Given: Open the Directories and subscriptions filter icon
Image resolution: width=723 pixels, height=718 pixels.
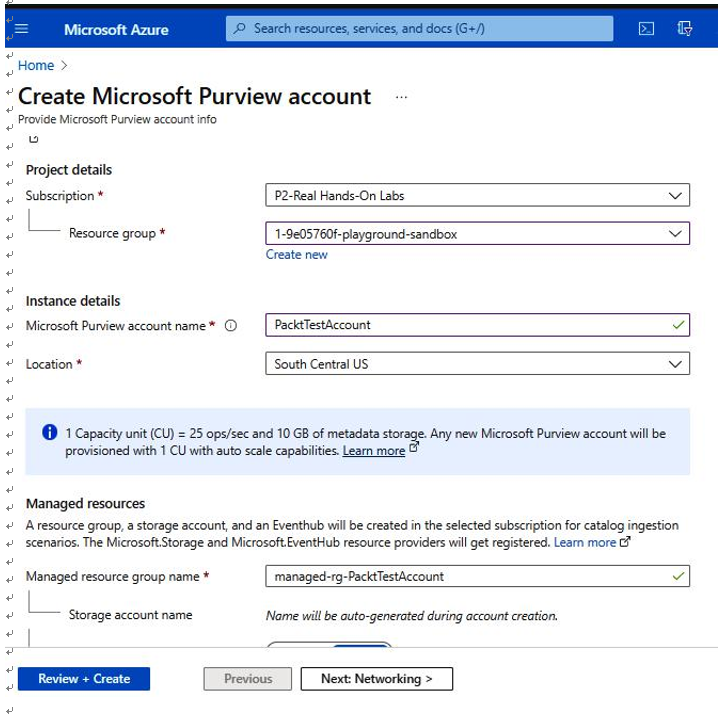Looking at the screenshot, I should (x=684, y=29).
